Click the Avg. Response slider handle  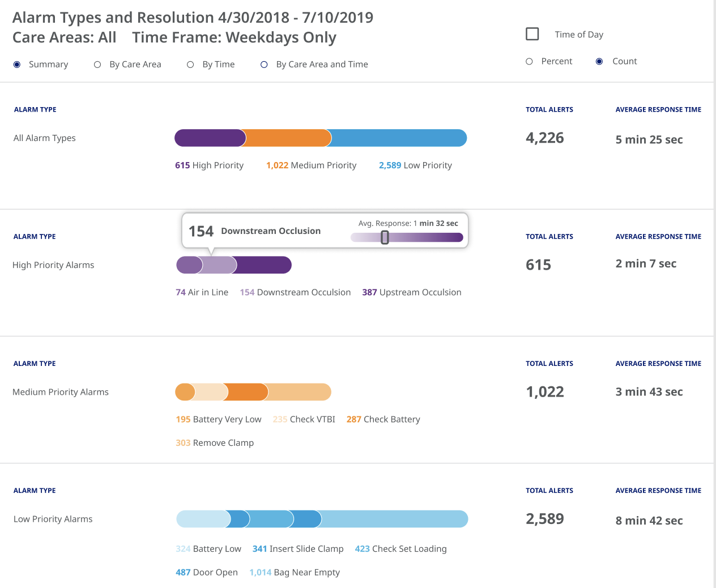click(x=385, y=237)
